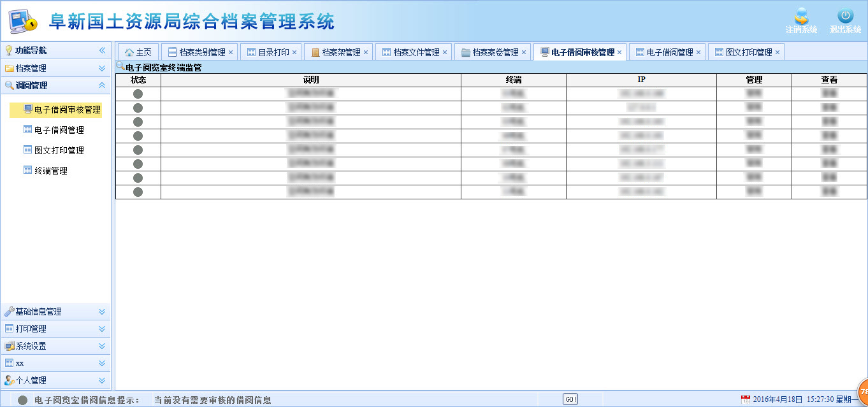The width and height of the screenshot is (868, 407).
Task: Close the 目录打印 tab
Action: (294, 52)
